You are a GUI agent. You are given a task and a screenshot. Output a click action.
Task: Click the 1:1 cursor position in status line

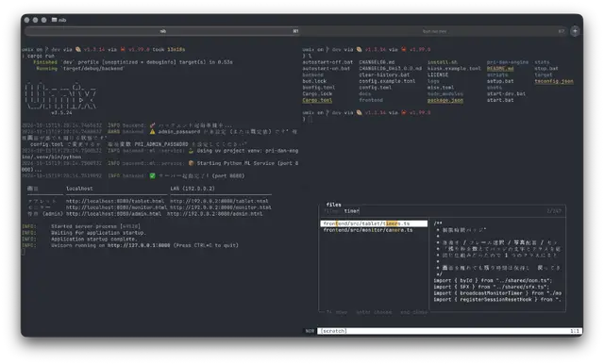point(575,331)
